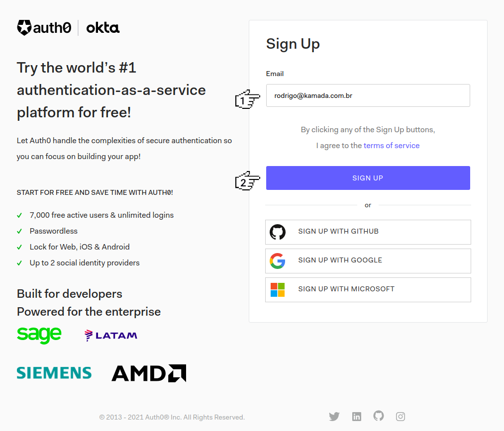The image size is (504, 431).
Task: Open the Twitter footer icon
Action: point(334,417)
